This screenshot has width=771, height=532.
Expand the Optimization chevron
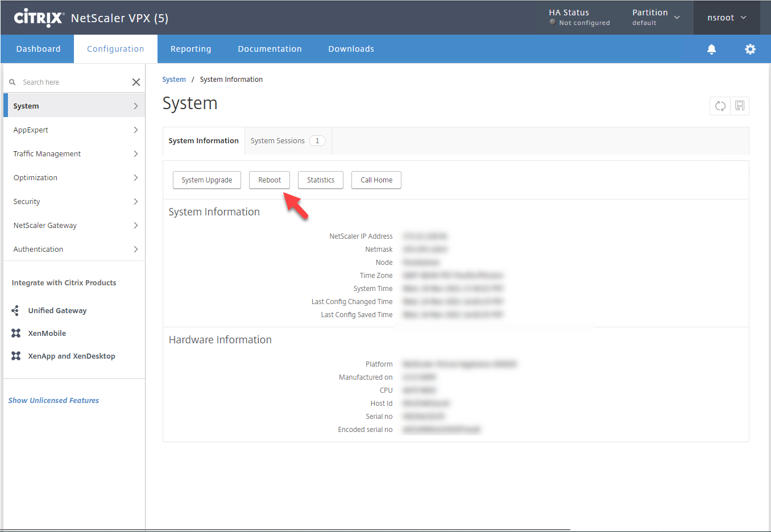(136, 178)
